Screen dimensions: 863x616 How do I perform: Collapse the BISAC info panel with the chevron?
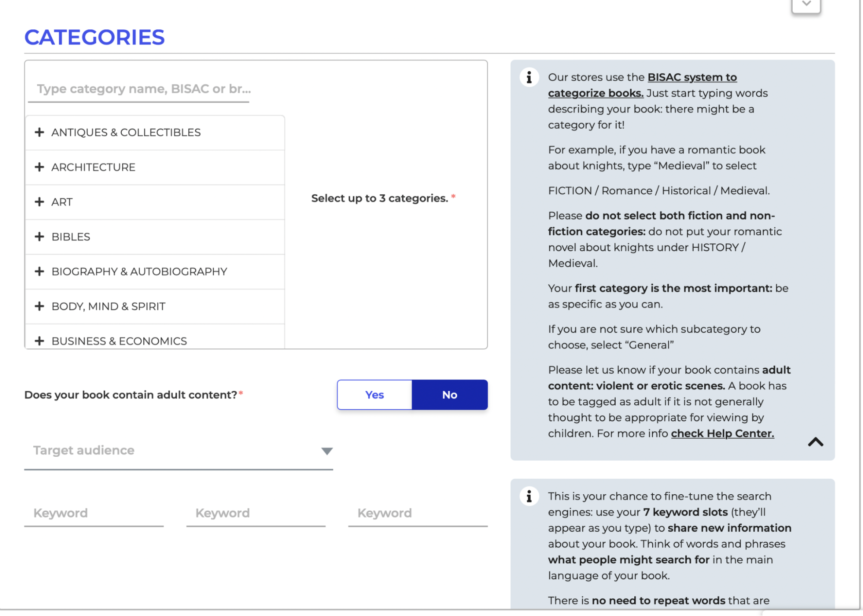(816, 442)
